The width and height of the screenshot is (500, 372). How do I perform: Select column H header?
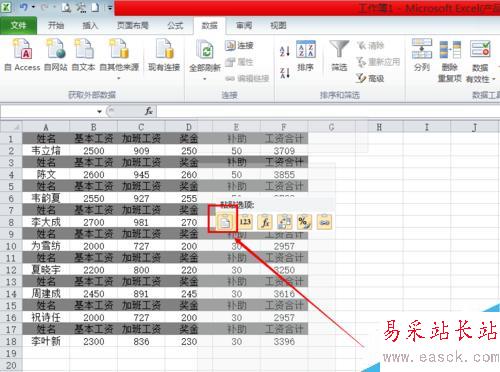coord(379,127)
